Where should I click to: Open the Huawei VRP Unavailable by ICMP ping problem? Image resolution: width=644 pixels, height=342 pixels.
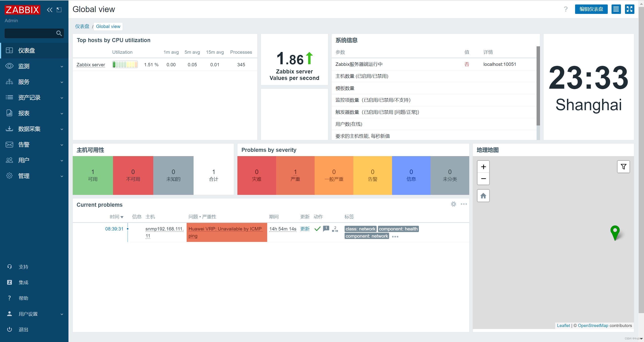(225, 232)
